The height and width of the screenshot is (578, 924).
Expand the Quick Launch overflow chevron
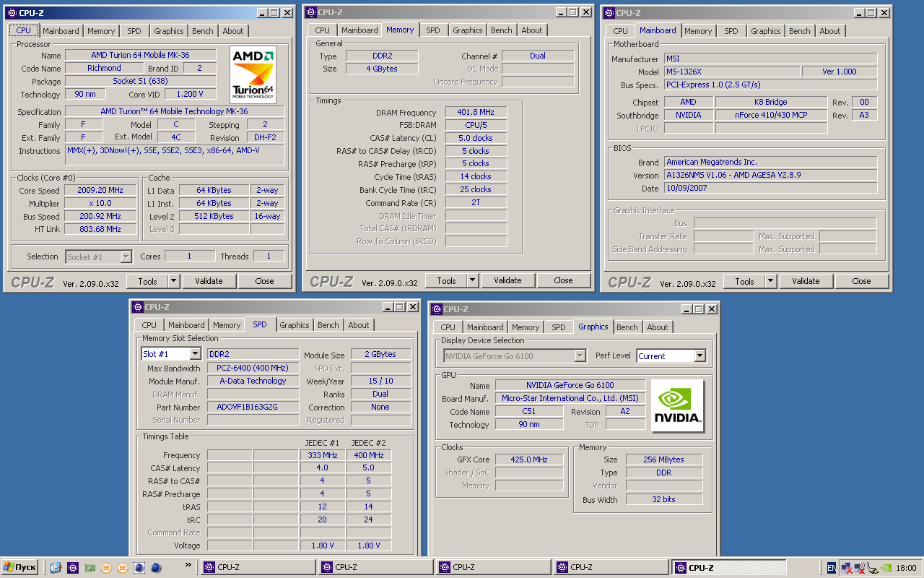coord(188,565)
